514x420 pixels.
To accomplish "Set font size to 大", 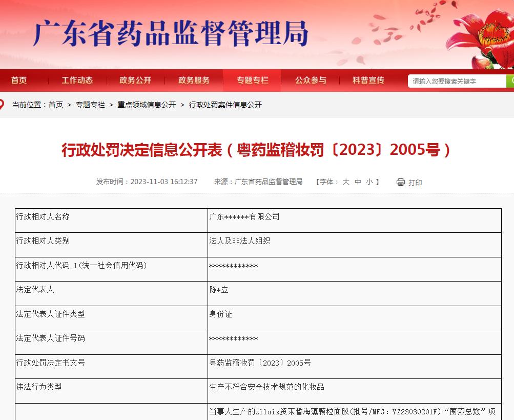I will [346, 182].
